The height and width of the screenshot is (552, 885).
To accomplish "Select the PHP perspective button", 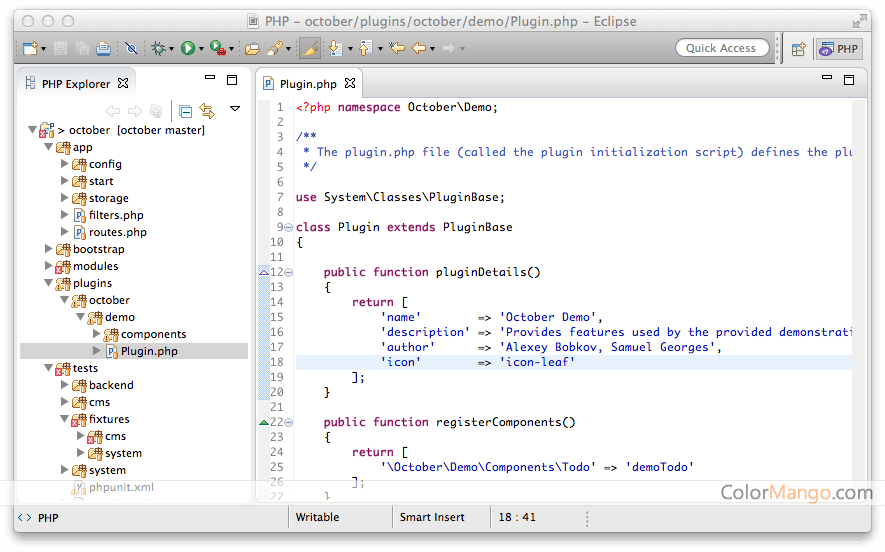I will 839,49.
